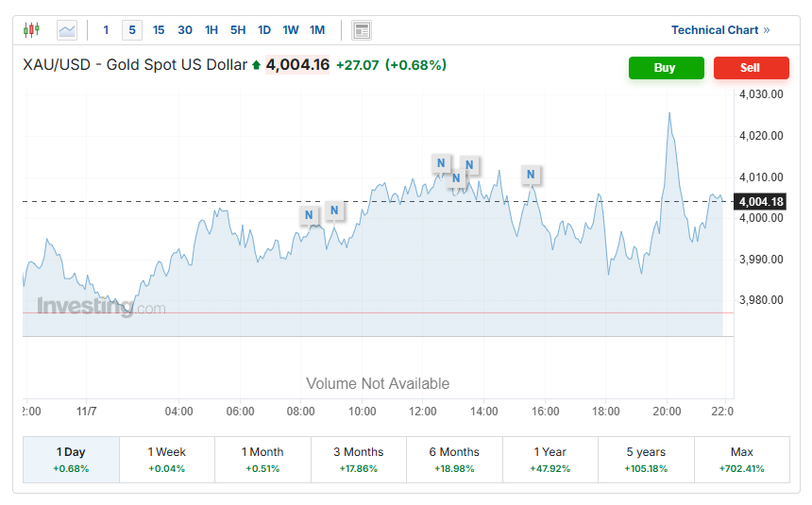Switch to area chart type

67,30
